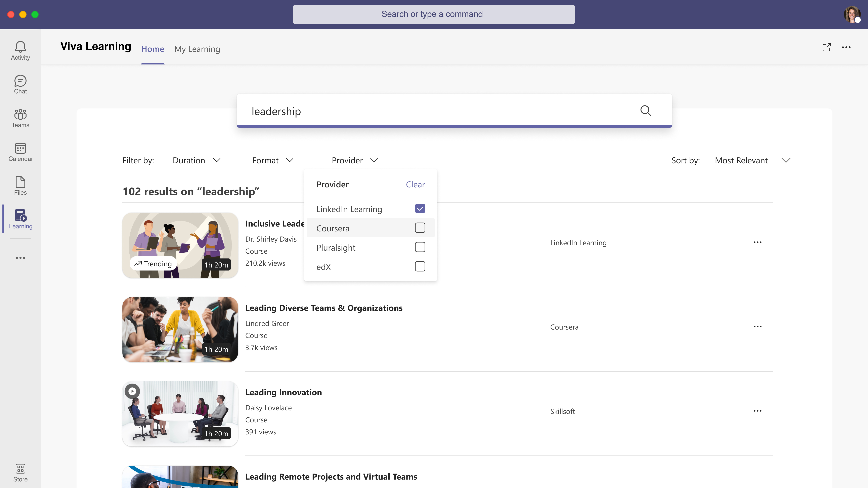
Task: Click the Skillsoft provider text
Action: point(562,411)
